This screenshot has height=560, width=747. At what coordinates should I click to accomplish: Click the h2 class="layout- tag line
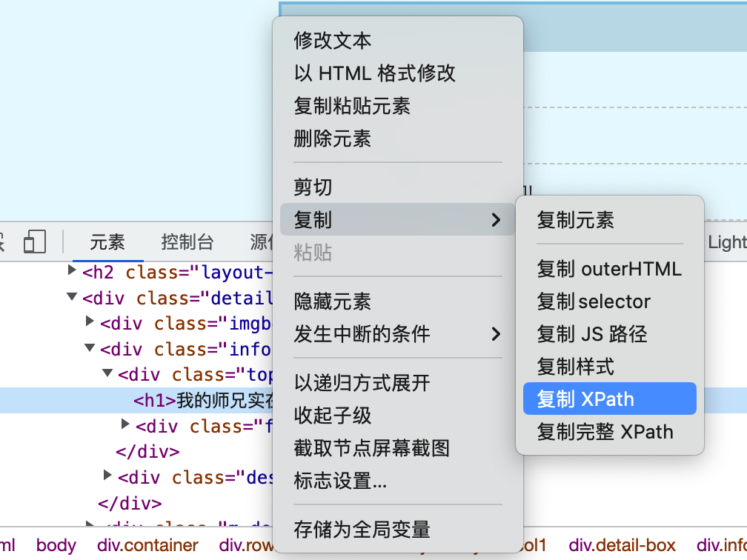pyautogui.click(x=177, y=273)
